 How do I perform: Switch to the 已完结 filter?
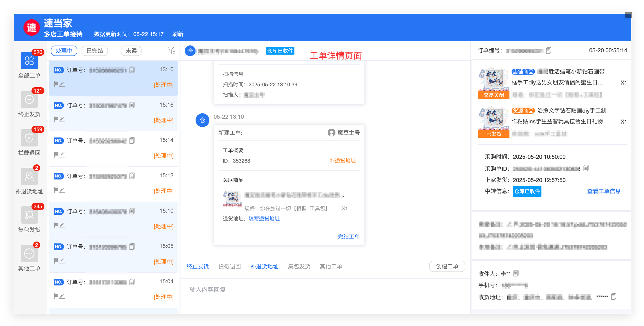[x=95, y=51]
